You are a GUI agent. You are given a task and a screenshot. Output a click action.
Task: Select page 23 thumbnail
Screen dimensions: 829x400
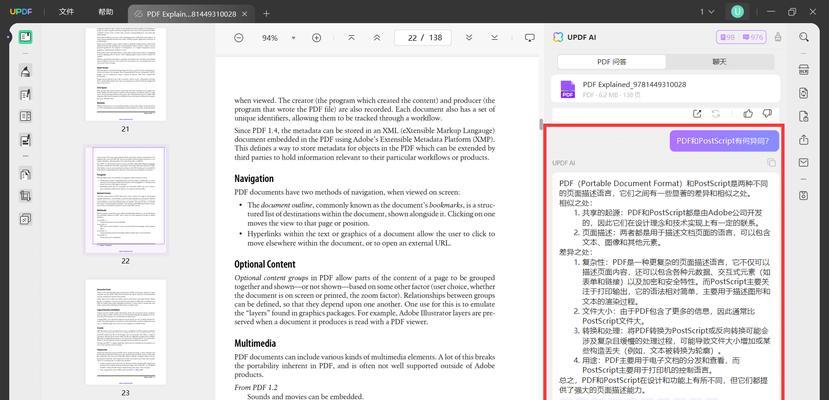(126, 332)
